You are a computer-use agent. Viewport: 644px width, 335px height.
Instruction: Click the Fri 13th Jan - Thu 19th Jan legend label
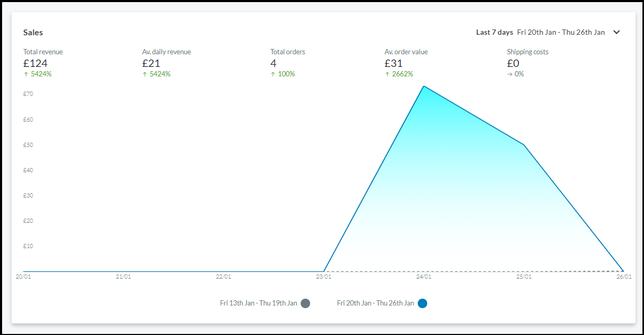point(258,303)
